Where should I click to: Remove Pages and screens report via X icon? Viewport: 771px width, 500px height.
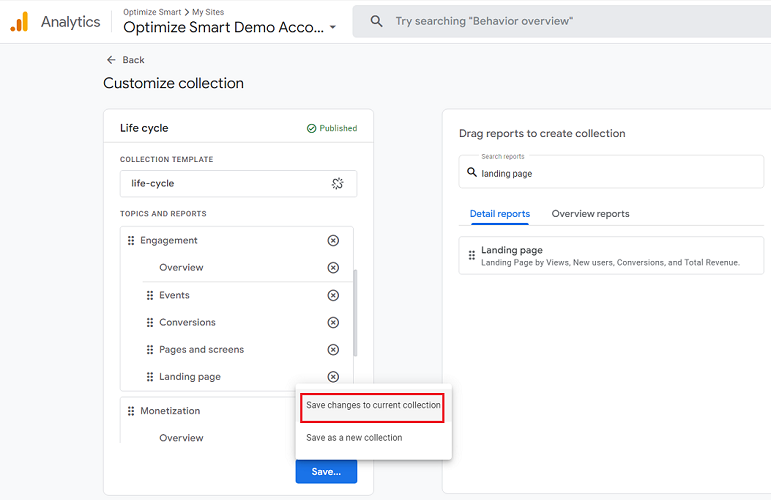333,350
